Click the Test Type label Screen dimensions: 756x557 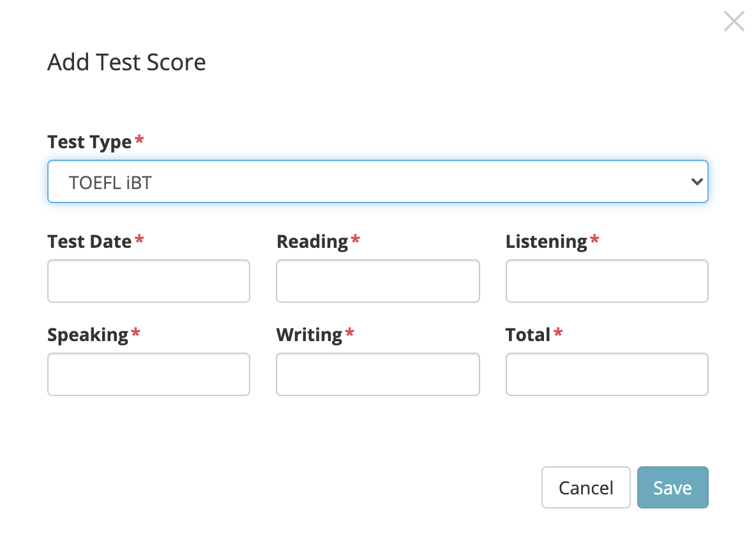pyautogui.click(x=89, y=142)
